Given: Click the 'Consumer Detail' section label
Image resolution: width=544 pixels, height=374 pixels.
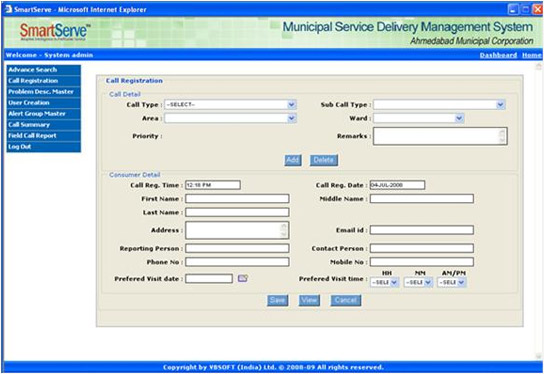Looking at the screenshot, I should tap(135, 175).
